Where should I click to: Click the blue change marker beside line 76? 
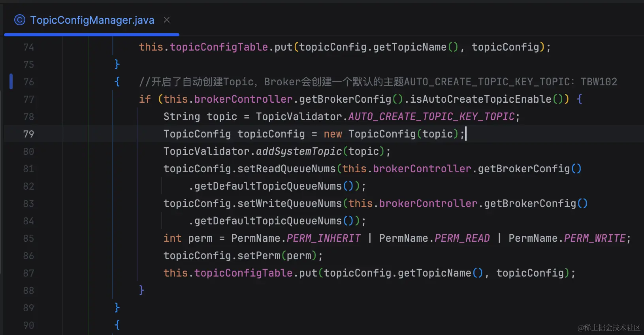tap(11, 81)
